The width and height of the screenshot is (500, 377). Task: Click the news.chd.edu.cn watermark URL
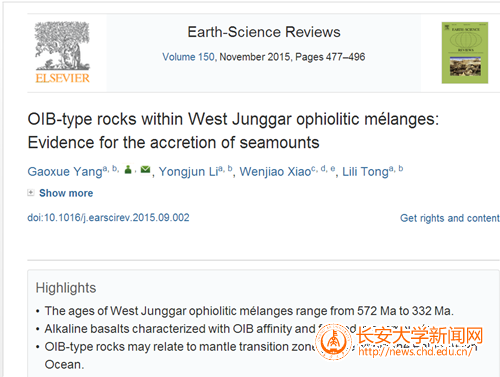point(415,351)
